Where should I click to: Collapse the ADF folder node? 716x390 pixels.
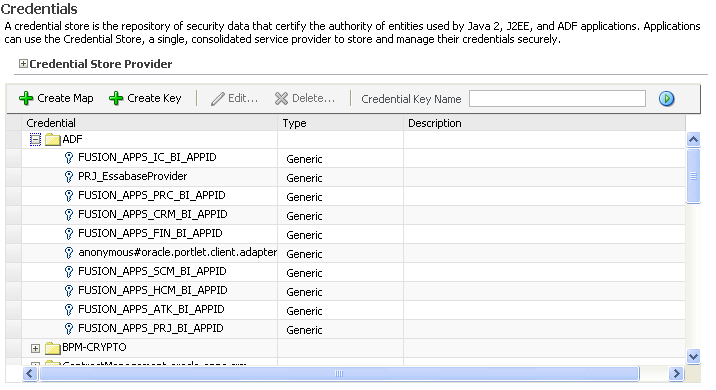(x=35, y=139)
